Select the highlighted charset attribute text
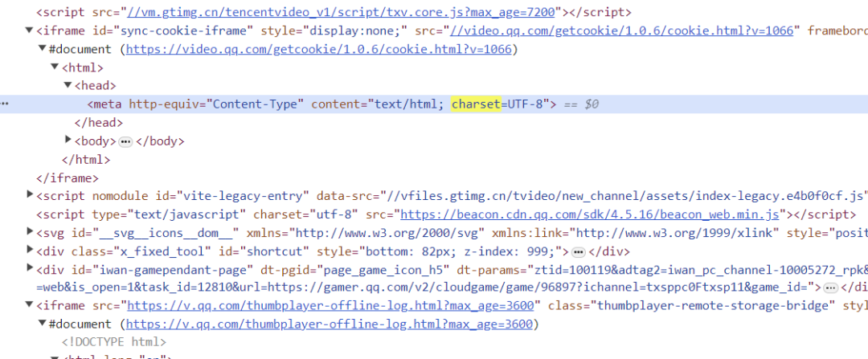Screen dimensions: 868x359 tap(476, 104)
